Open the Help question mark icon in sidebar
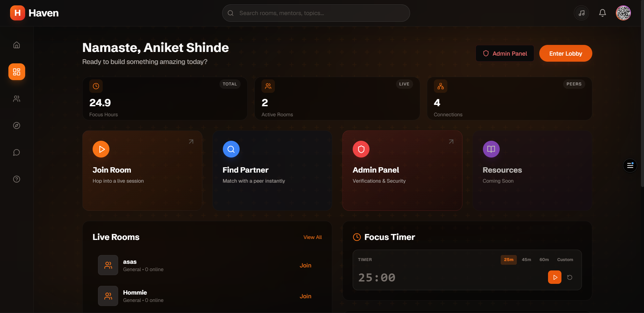This screenshot has height=313, width=644. click(x=16, y=179)
